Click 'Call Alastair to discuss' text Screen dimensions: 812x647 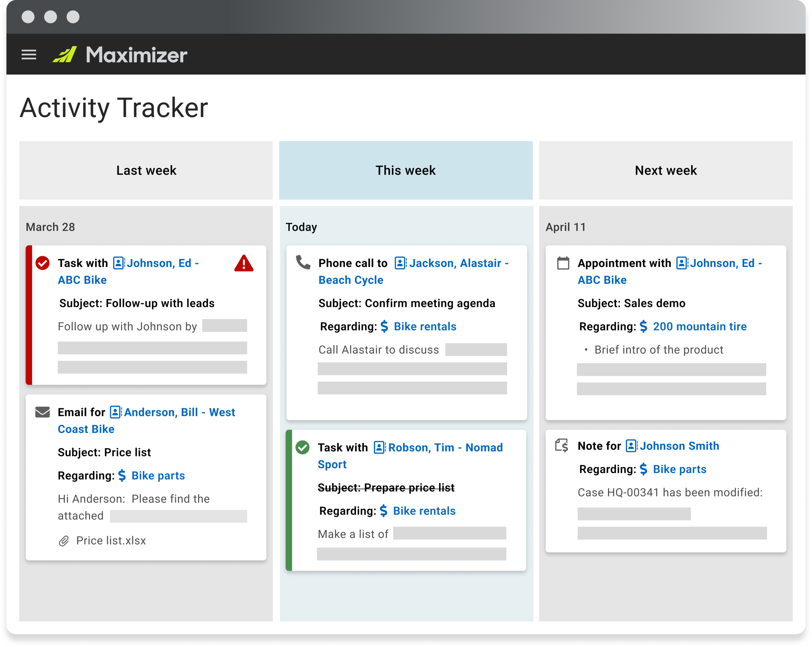click(378, 350)
